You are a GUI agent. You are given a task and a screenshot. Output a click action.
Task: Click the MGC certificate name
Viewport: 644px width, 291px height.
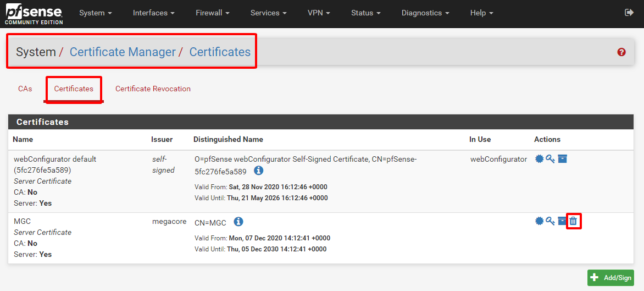(23, 222)
